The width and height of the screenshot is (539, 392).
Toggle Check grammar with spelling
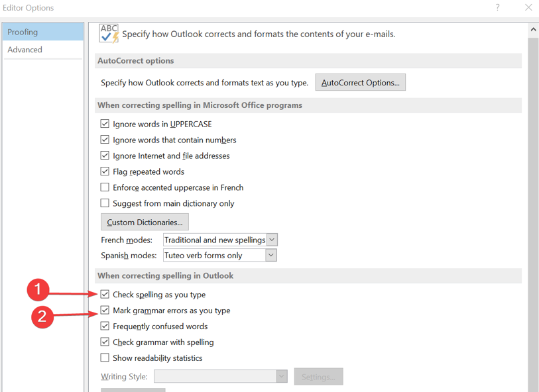tap(105, 342)
